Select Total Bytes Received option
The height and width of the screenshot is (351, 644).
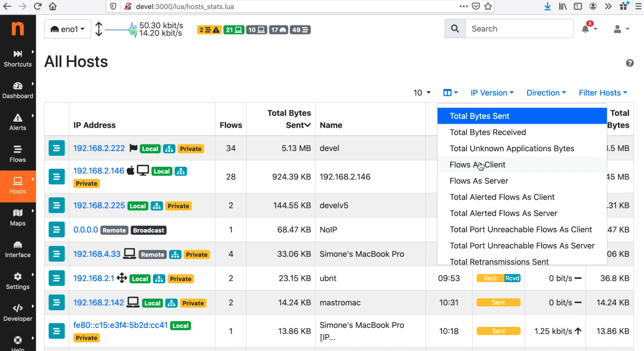pyautogui.click(x=522, y=132)
